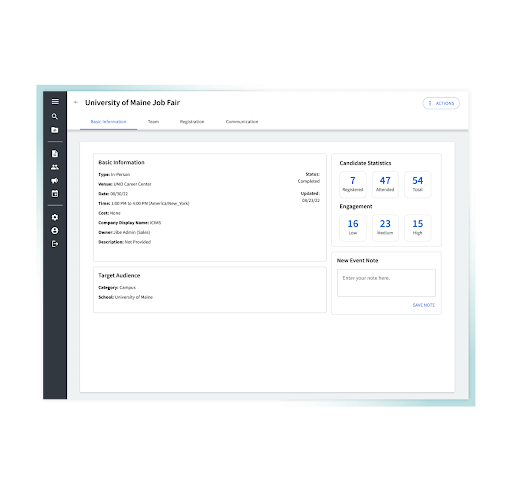Click the Company Display Name text
The image size is (512, 480).
pos(129,223)
